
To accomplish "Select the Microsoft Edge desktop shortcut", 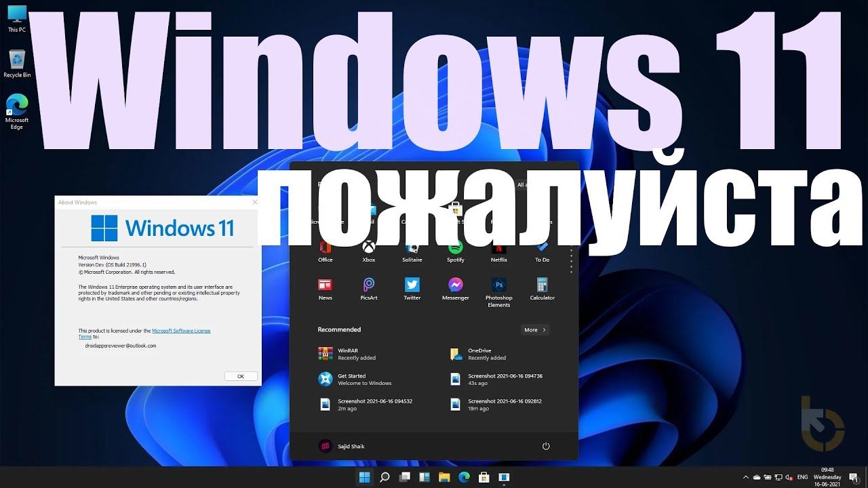I will coord(17,112).
